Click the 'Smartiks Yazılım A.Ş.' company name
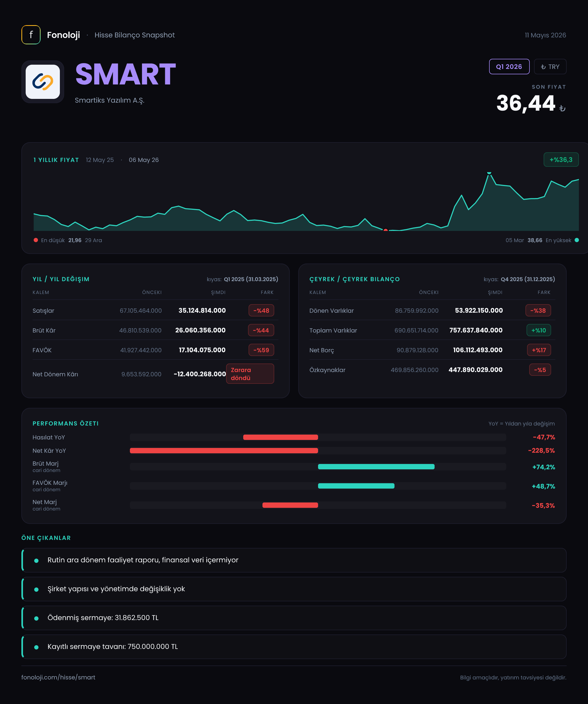The width and height of the screenshot is (588, 704). (110, 100)
